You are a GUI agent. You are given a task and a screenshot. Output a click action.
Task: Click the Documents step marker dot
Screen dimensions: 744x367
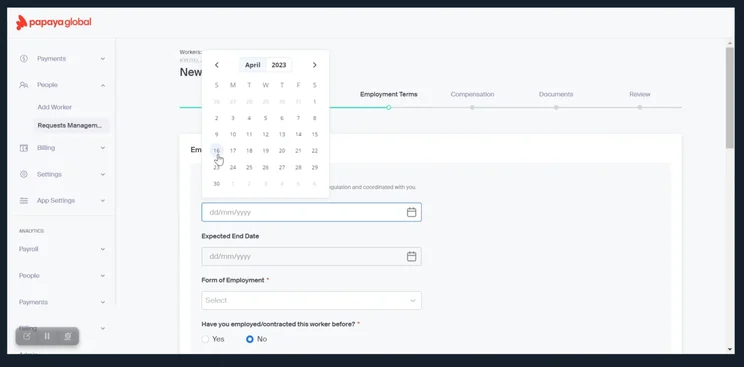[556, 108]
